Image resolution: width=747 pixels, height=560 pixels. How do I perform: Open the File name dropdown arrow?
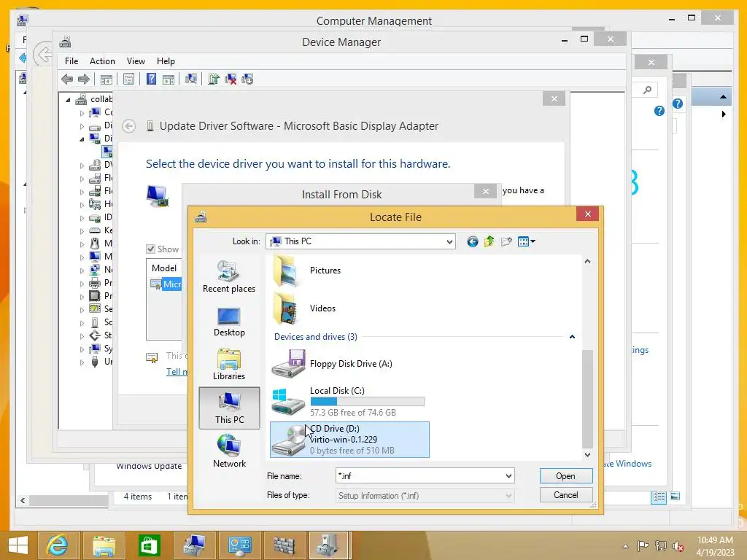click(508, 475)
